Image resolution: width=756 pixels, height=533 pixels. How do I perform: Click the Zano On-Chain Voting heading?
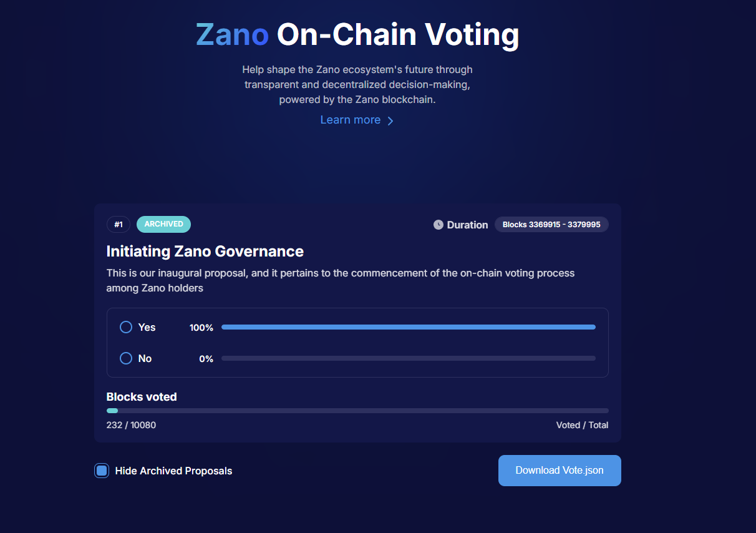coord(357,34)
